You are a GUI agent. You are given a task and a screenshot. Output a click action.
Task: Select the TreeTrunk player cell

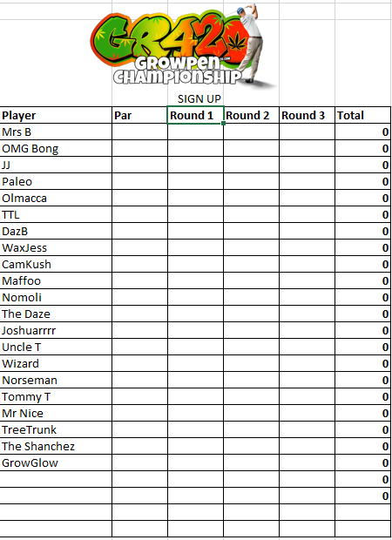point(56,429)
